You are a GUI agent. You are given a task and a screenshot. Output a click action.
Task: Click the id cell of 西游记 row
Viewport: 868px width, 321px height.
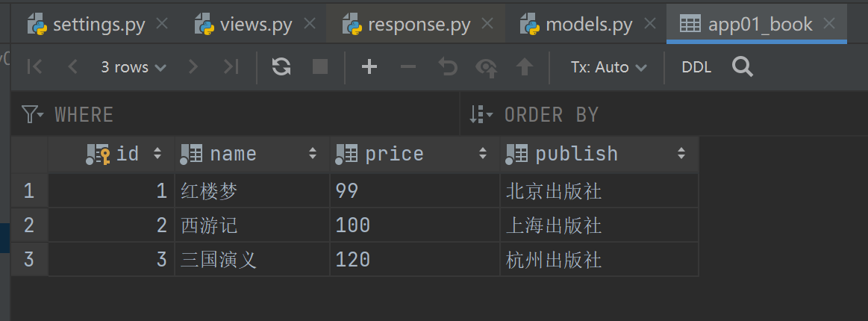point(111,225)
